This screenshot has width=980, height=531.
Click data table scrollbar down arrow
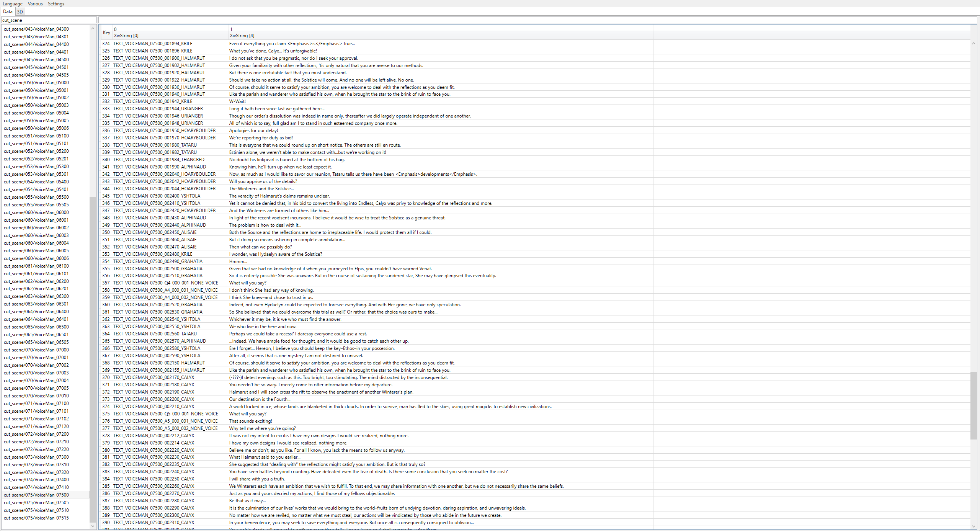(973, 526)
